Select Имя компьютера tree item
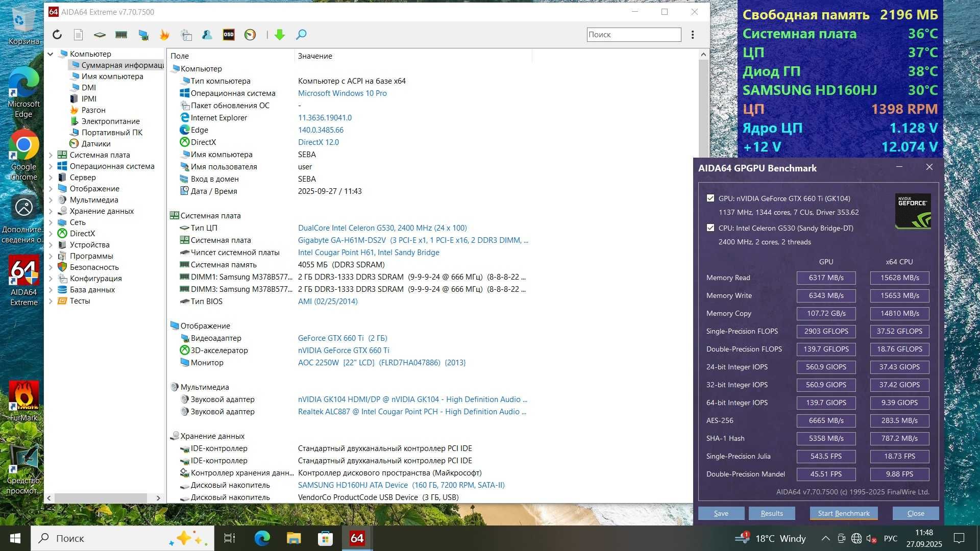This screenshot has width=980, height=551. 112,76
